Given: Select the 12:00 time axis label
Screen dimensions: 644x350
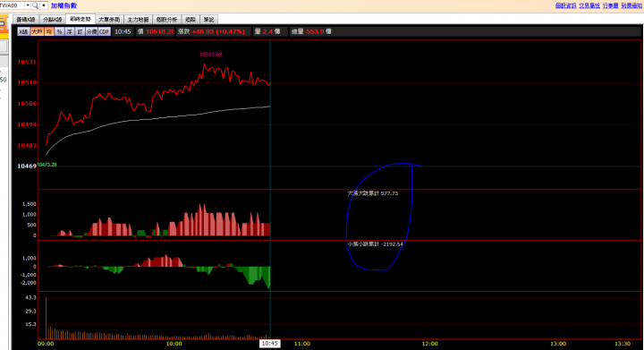Looking at the screenshot, I should [430, 344].
